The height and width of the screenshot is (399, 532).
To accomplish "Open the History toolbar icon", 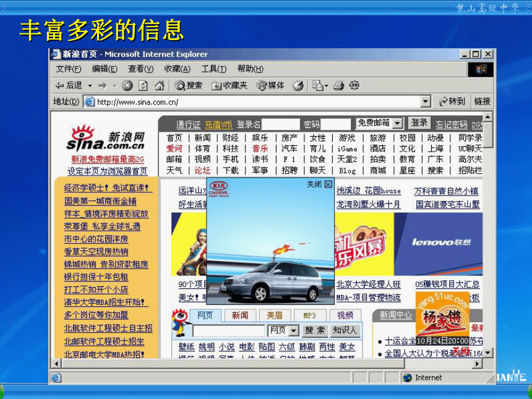I will 298,85.
